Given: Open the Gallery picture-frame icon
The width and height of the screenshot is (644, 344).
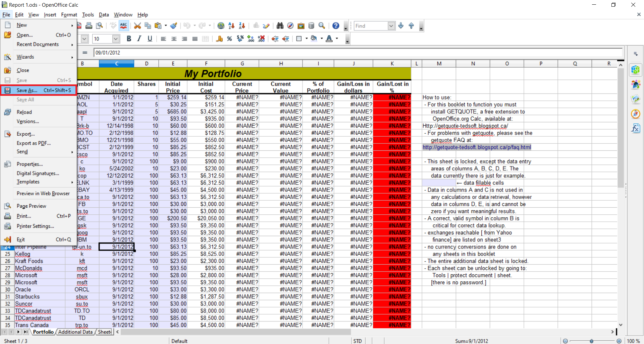Looking at the screenshot, I should 301,26.
